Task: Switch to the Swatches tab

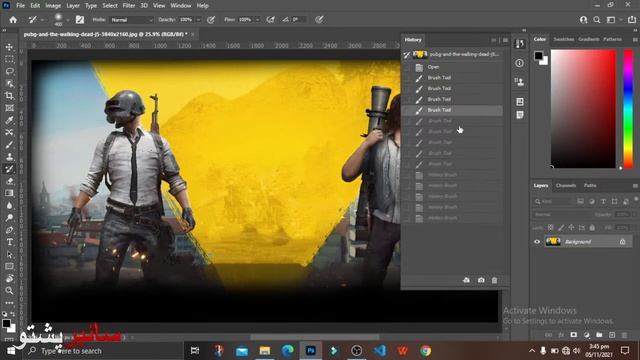Action: point(564,39)
